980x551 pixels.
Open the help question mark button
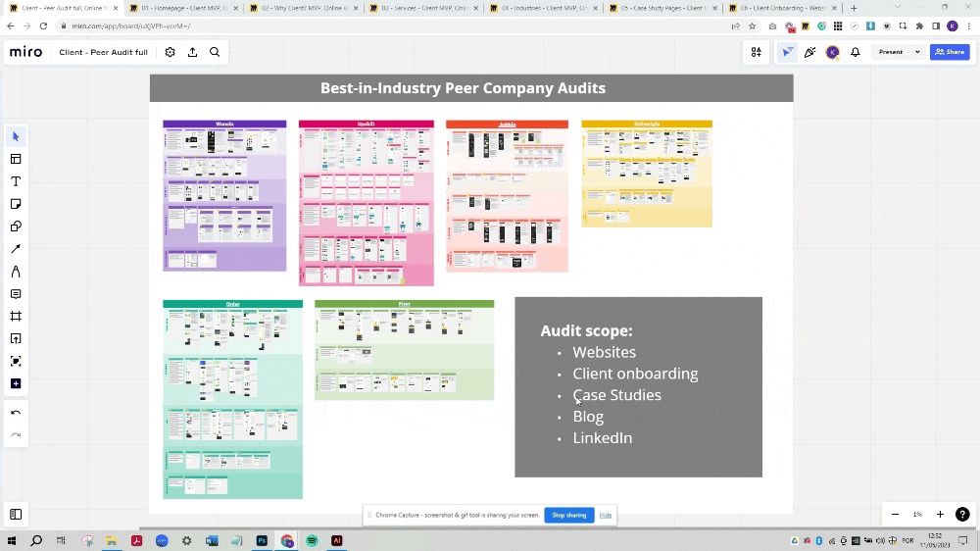click(x=962, y=514)
